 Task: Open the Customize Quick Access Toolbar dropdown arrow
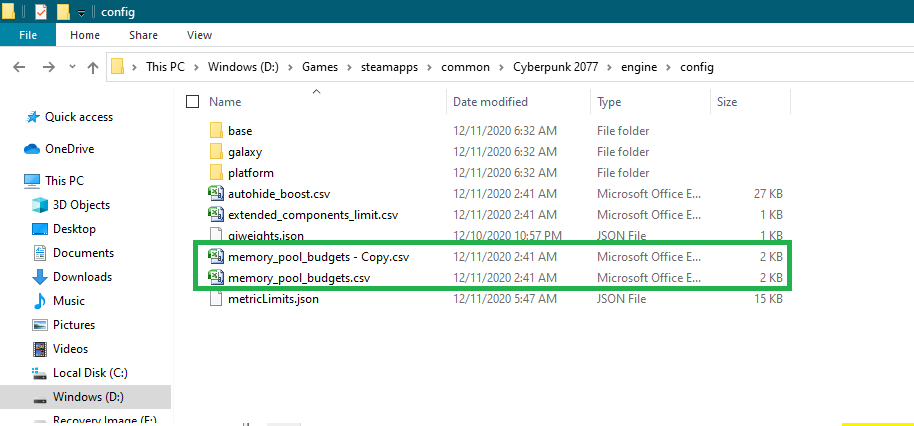click(x=82, y=12)
